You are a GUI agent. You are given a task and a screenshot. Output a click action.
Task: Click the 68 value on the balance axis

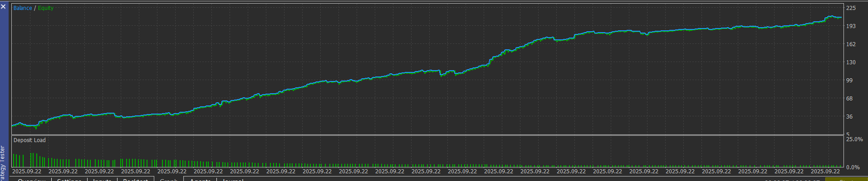[849, 99]
